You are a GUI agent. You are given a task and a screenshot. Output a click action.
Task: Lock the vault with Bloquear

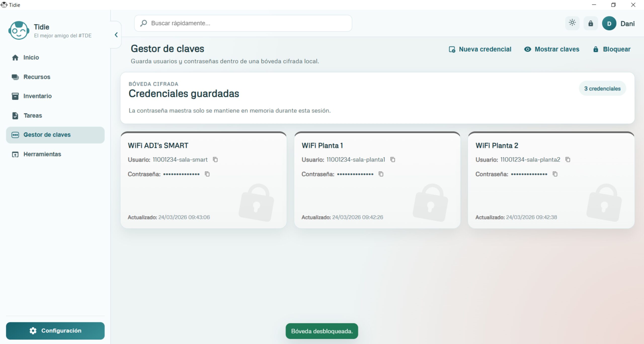pos(612,49)
